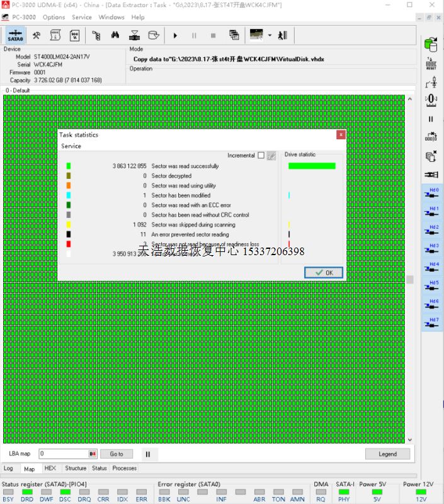Screen dimensions: 444x504
Task: Toggle head Hd 0 in sidebar
Action: [431, 193]
